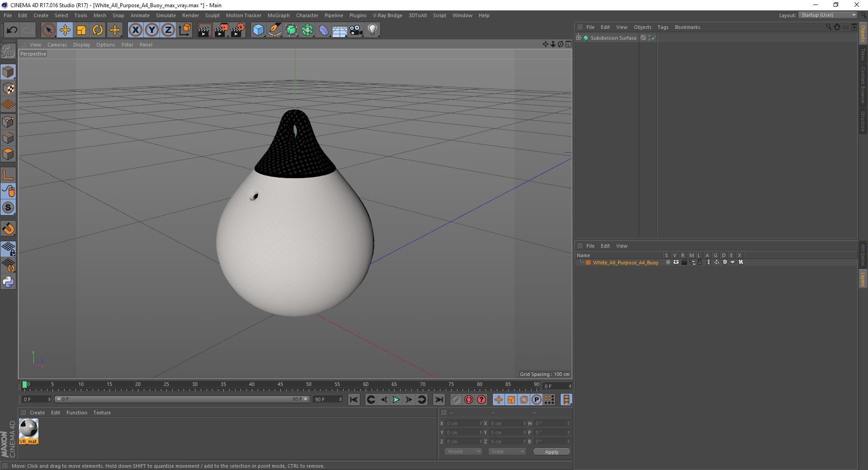Screen dimensions: 868x470
Task: Click the viewport maximize toggle icon
Action: (x=568, y=44)
